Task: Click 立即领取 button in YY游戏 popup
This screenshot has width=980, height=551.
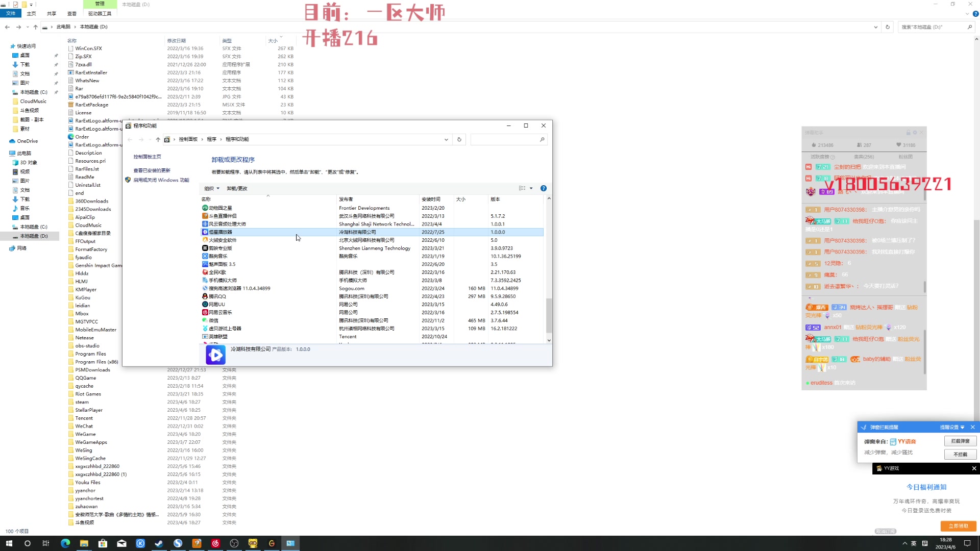Action: 958,526
